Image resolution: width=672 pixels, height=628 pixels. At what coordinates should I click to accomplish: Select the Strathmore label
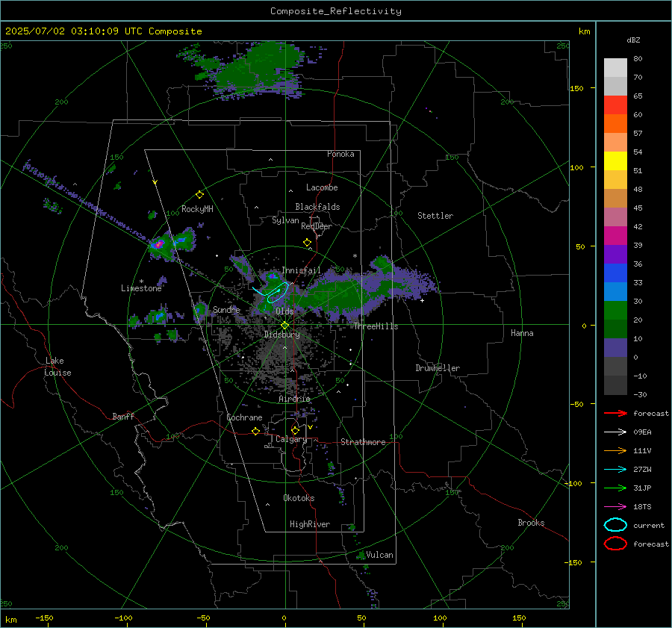click(363, 442)
